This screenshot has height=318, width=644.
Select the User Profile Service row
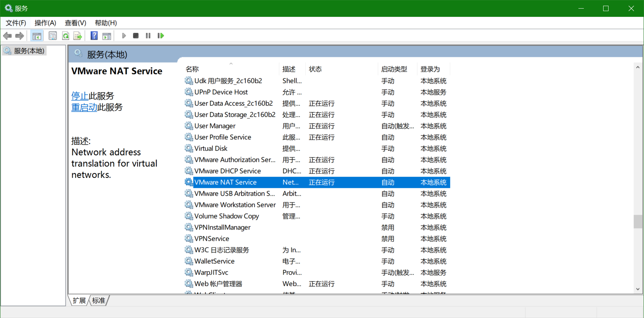pos(317,137)
